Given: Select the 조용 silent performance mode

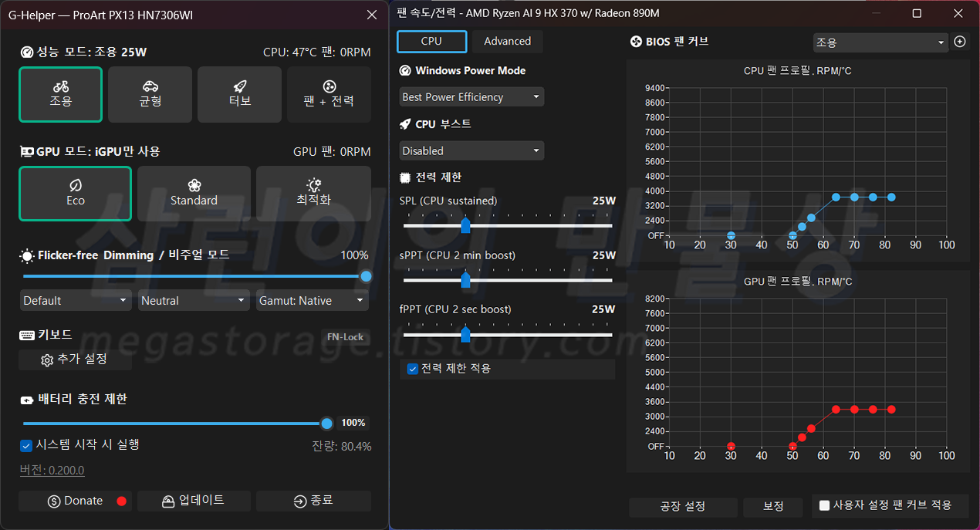Looking at the screenshot, I should click(x=60, y=94).
